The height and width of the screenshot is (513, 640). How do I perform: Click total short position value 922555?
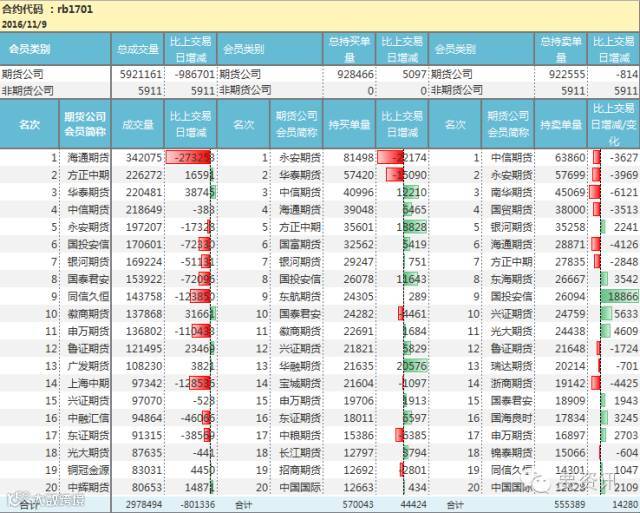tap(567, 74)
